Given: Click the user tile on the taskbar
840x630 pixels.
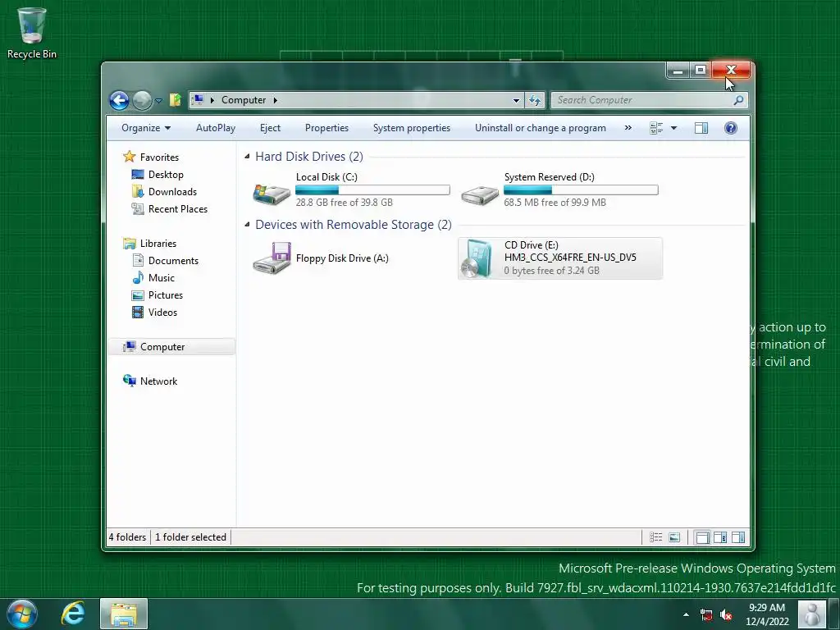Looking at the screenshot, I should (x=812, y=614).
